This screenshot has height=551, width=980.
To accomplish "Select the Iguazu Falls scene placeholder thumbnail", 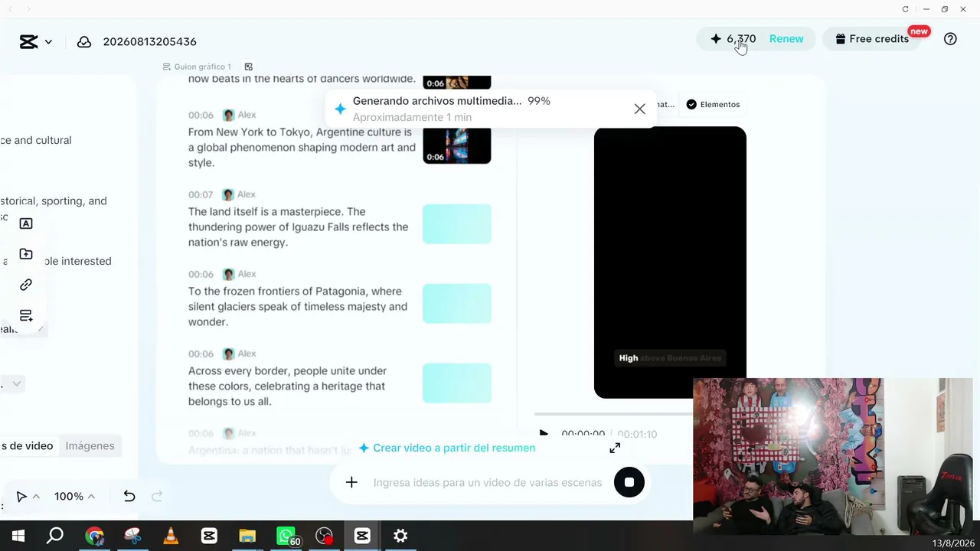I will coord(457,224).
